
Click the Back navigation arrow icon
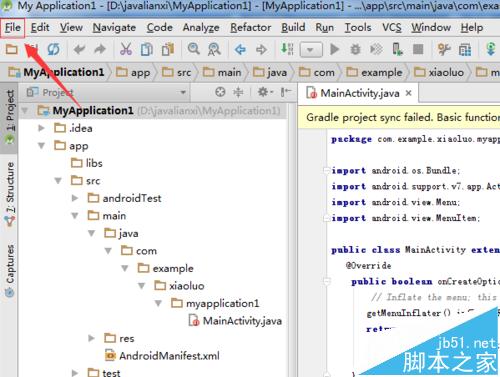click(x=240, y=50)
